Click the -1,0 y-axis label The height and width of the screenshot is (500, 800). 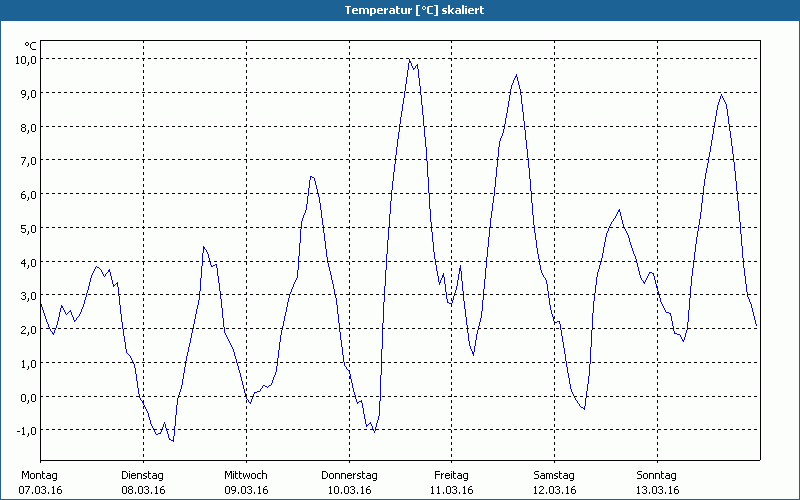tap(26, 431)
